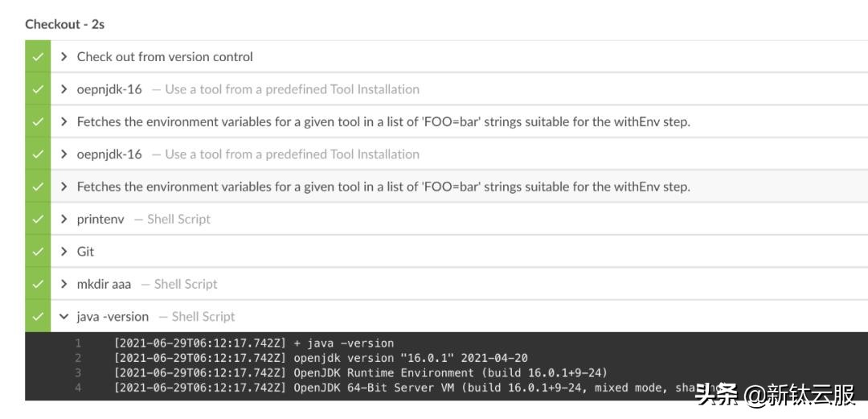
Task: Click green success checkmark beside Git step
Action: pos(37,252)
